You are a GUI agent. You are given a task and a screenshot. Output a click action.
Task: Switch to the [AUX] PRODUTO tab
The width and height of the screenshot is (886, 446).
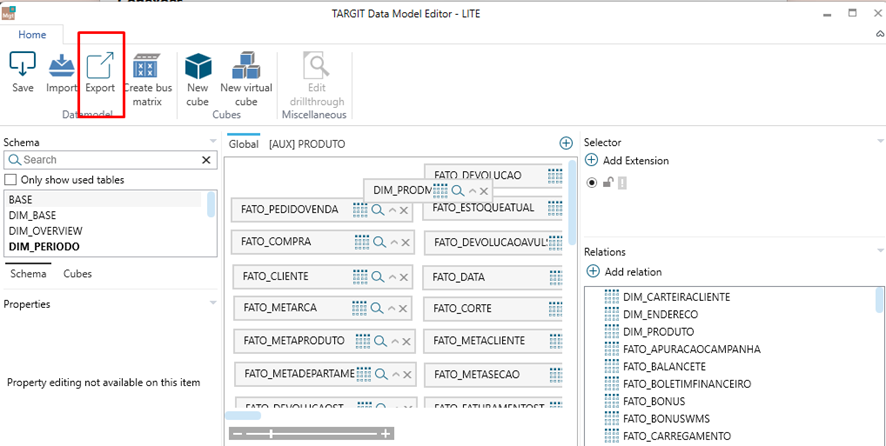coord(307,144)
